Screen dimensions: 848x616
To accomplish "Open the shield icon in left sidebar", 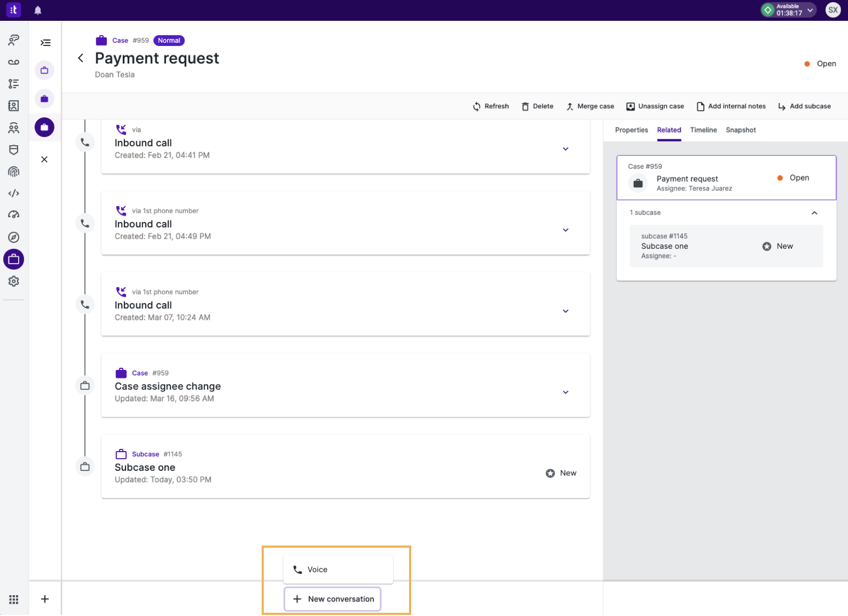I will [x=14, y=150].
